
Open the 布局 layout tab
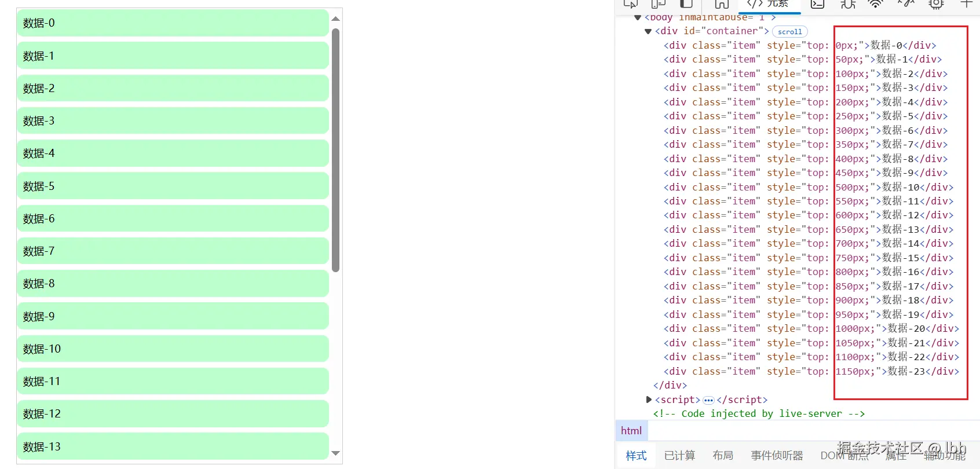pyautogui.click(x=723, y=456)
